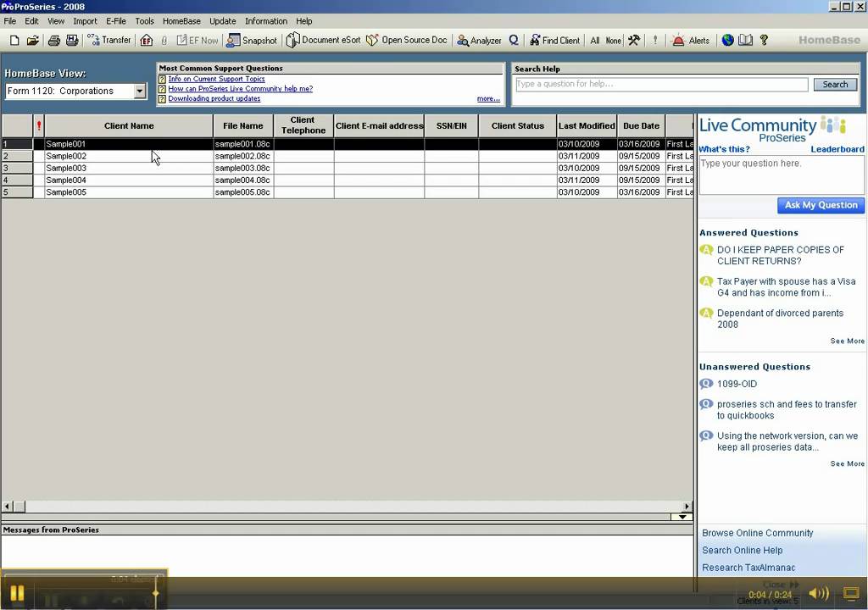This screenshot has width=868, height=610.
Task: Open Dependant of divorced parents 2008 question
Action: (781, 319)
